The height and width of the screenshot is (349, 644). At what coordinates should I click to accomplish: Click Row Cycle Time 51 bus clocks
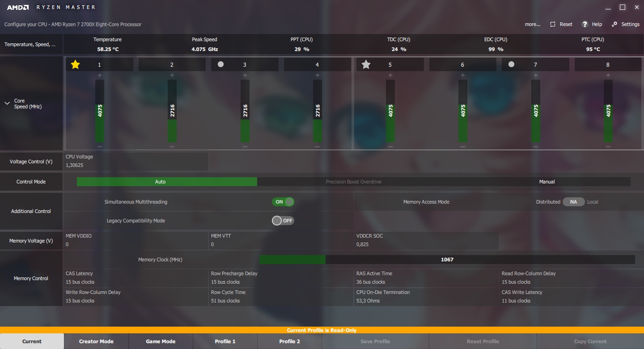[x=281, y=297]
